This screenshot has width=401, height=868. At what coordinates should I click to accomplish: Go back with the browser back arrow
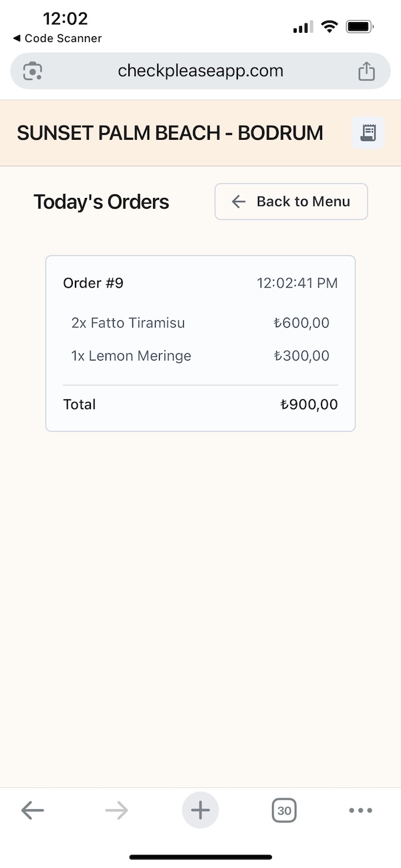[x=32, y=810]
